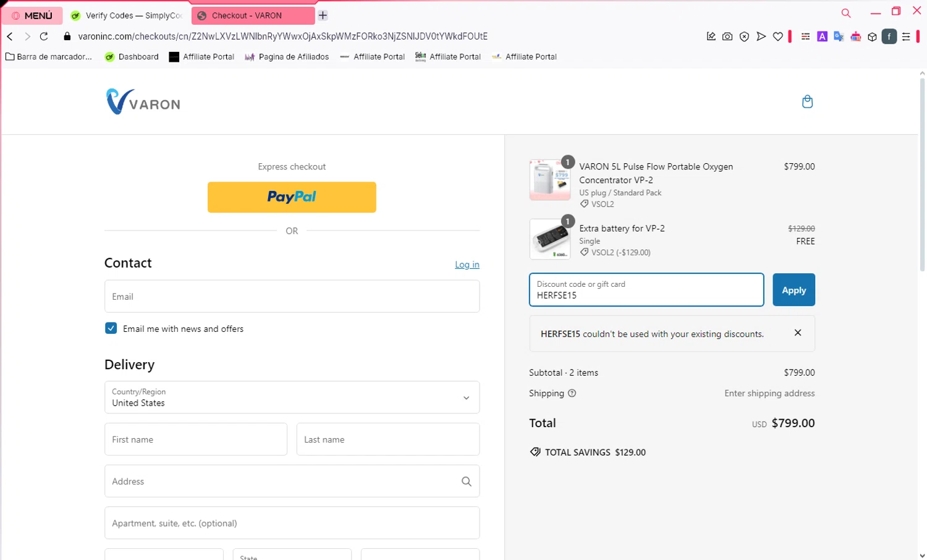Viewport: 927px width, 560px height.
Task: Click the VSOL2 (-$129.00) battery discount
Action: 615,252
